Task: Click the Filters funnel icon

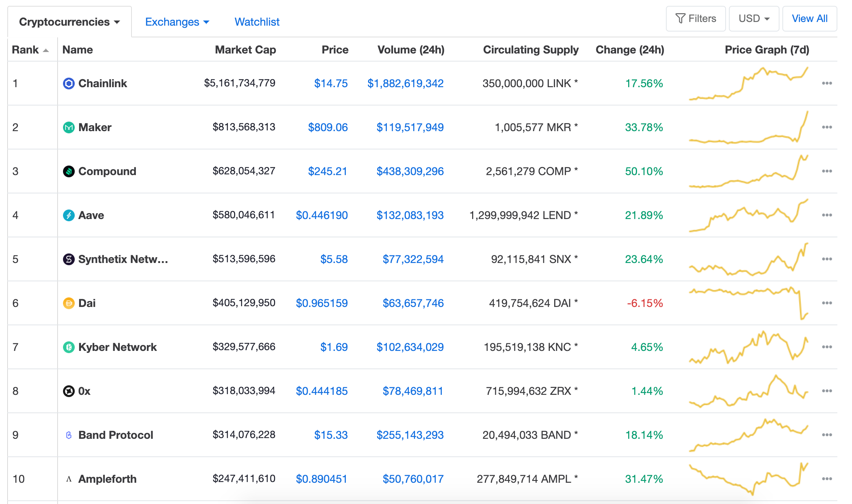Action: [x=681, y=18]
